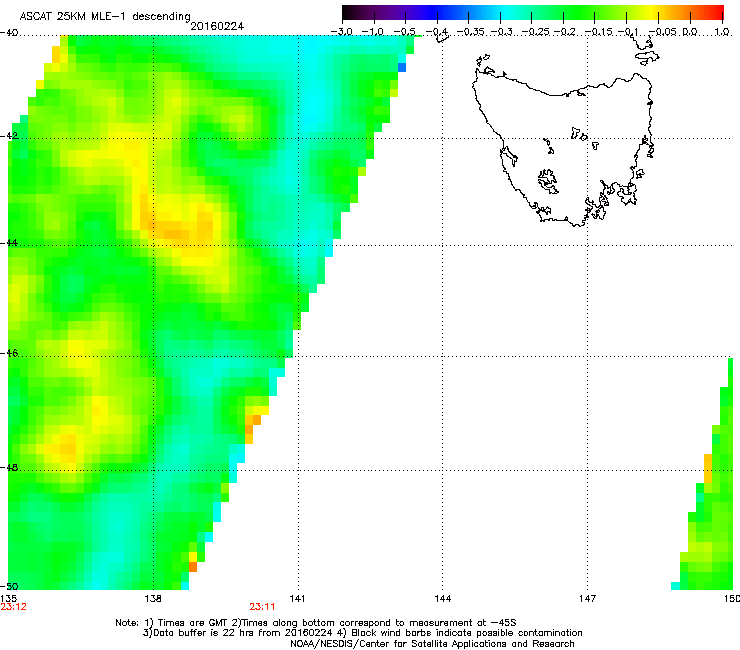Click the 135 longitude label
This screenshot has width=740, height=650.
(x=9, y=599)
